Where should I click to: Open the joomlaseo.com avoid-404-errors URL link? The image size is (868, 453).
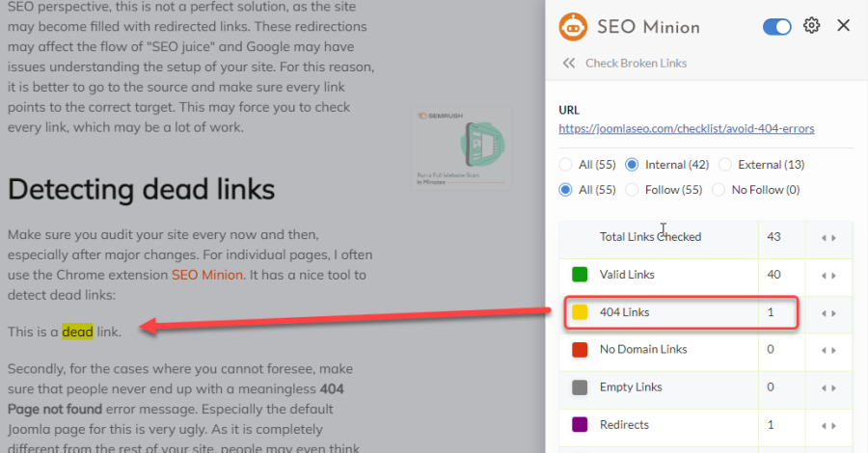click(687, 128)
